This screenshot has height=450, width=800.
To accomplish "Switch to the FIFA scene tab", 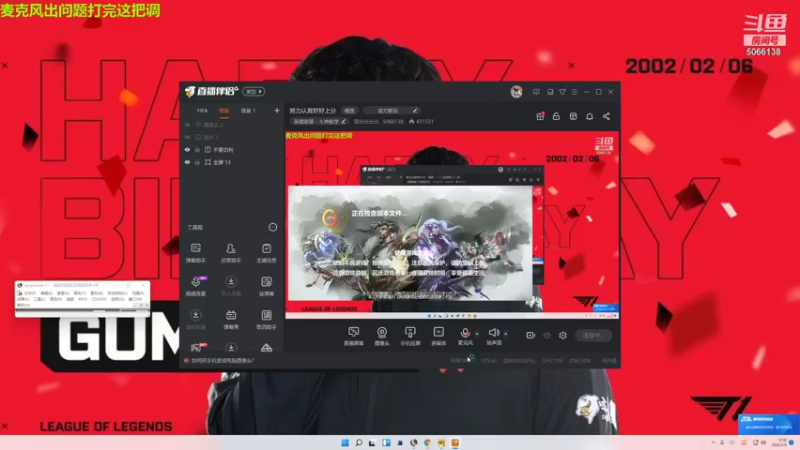I will click(x=203, y=111).
